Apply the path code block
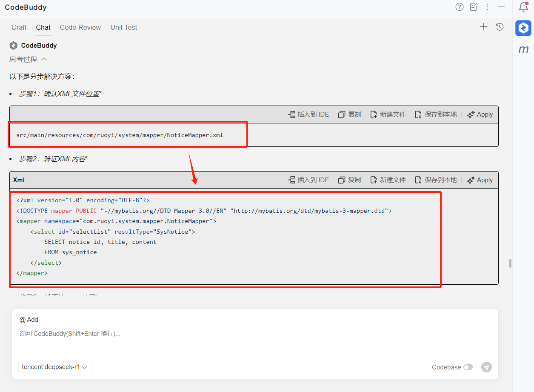 tap(480, 114)
